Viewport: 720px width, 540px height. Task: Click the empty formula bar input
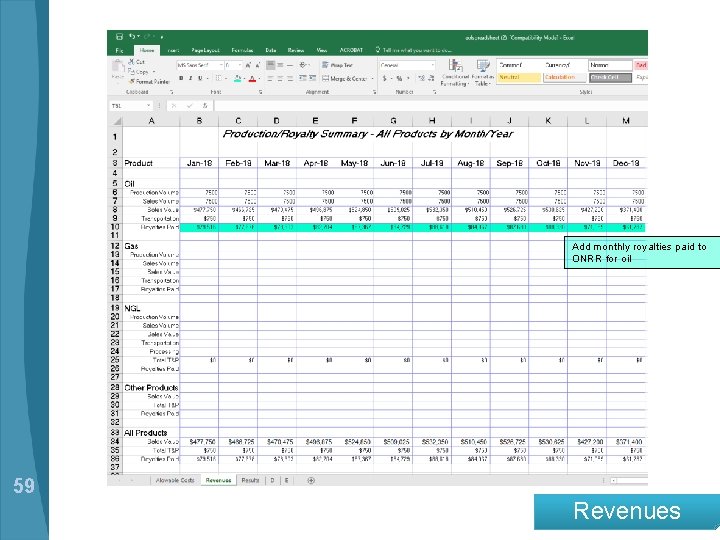click(x=431, y=106)
